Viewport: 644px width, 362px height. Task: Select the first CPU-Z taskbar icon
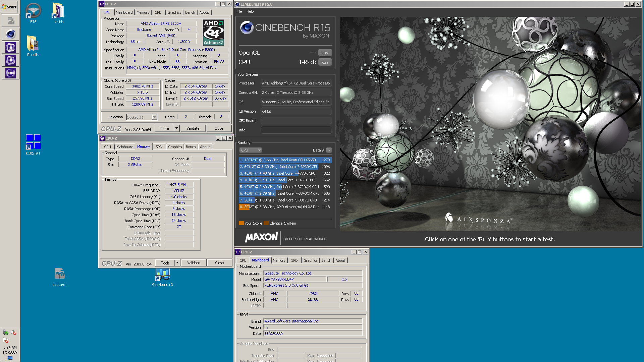10,48
